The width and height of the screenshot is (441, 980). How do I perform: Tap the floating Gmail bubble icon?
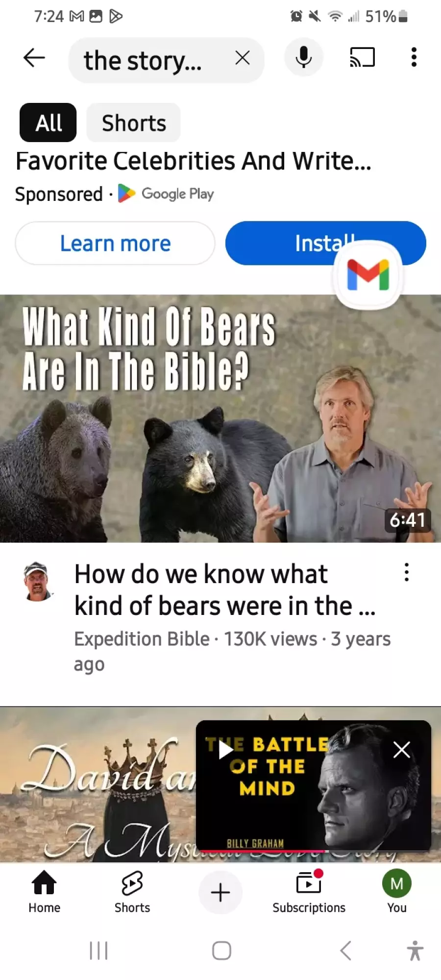[x=368, y=275]
